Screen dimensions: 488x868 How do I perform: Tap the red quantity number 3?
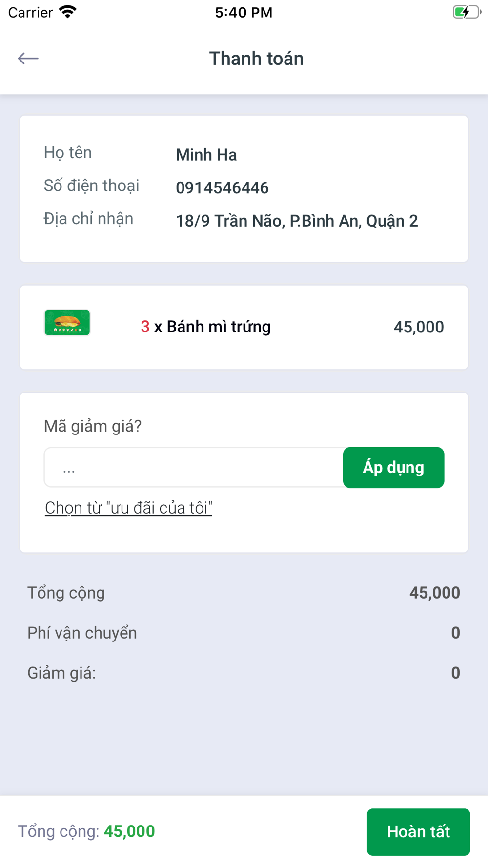pos(145,327)
